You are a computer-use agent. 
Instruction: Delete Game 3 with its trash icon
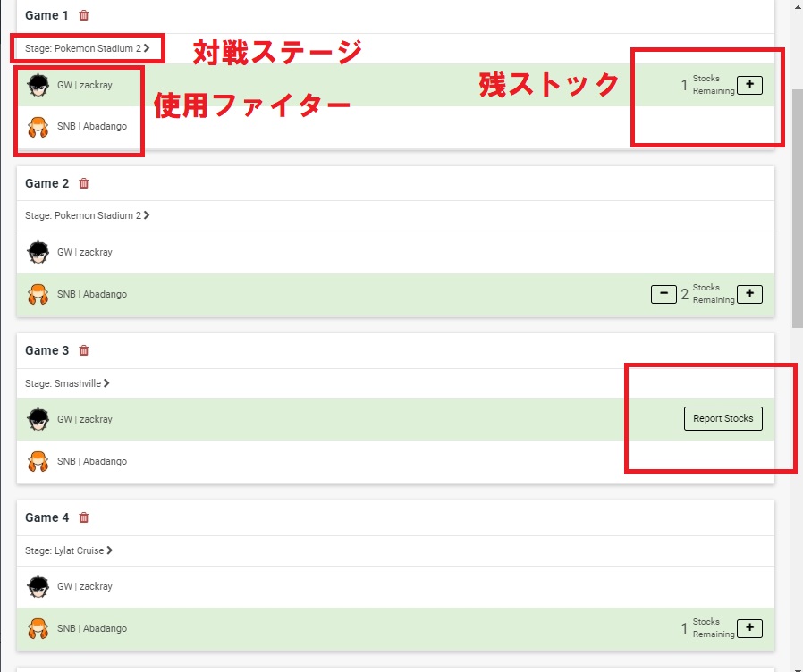point(84,350)
